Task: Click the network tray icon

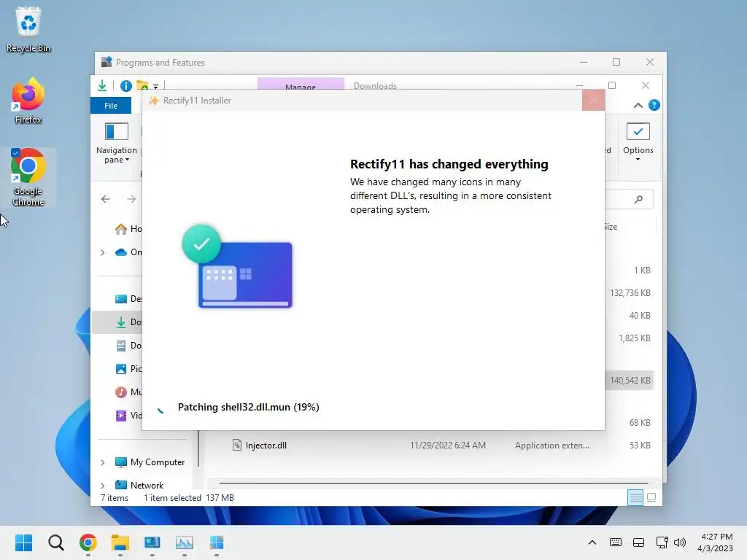Action: (x=662, y=542)
